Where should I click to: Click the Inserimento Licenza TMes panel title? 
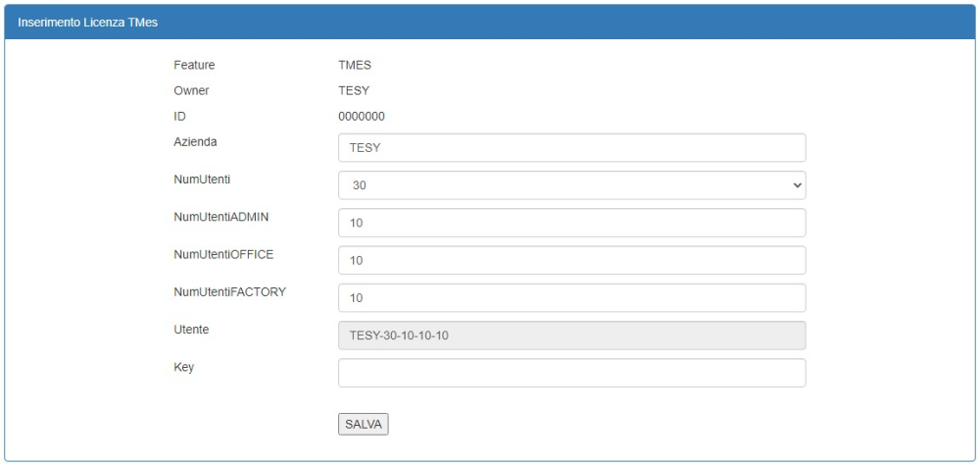pos(74,22)
